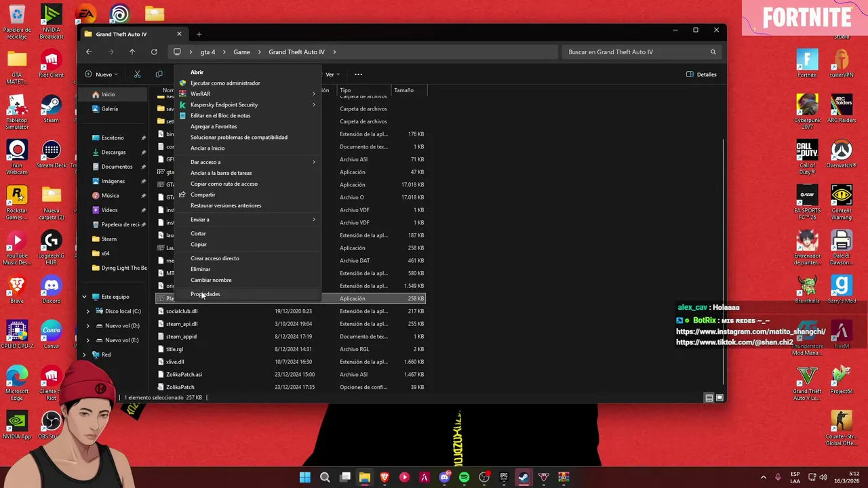
Task: Open the more options ellipsis button
Action: (358, 75)
